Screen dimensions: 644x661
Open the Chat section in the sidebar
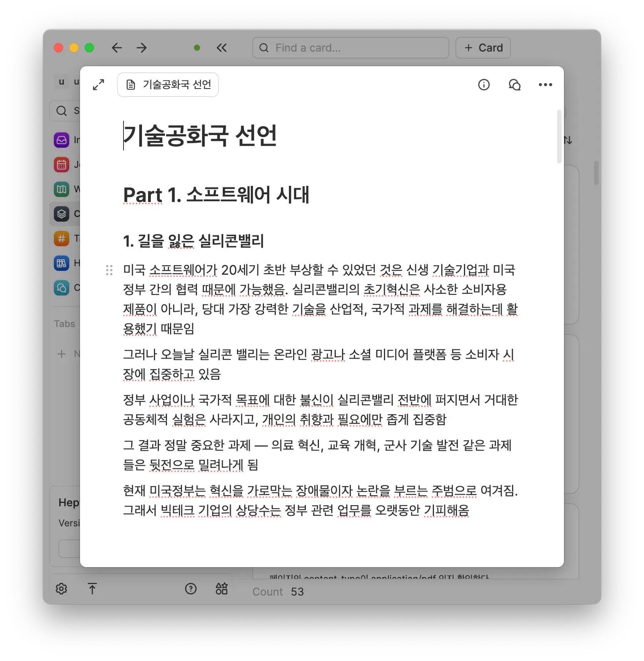[62, 287]
